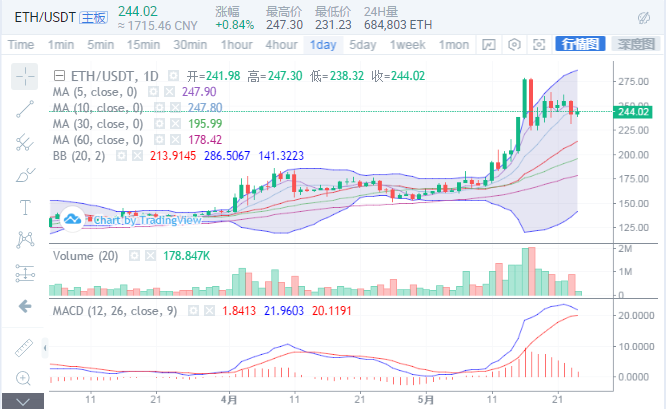This screenshot has width=666, height=409.
Task: Expand the bottom chevron of left toolbar
Action: [23, 401]
